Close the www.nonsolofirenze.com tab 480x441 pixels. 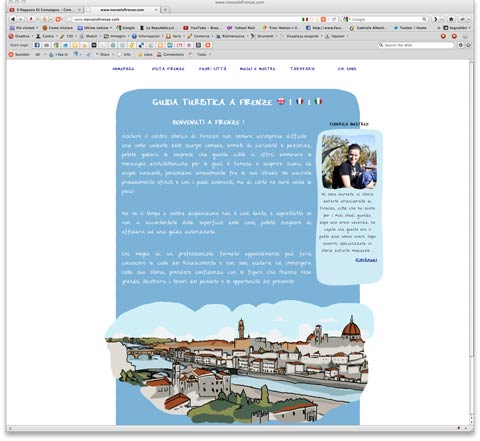[156, 10]
